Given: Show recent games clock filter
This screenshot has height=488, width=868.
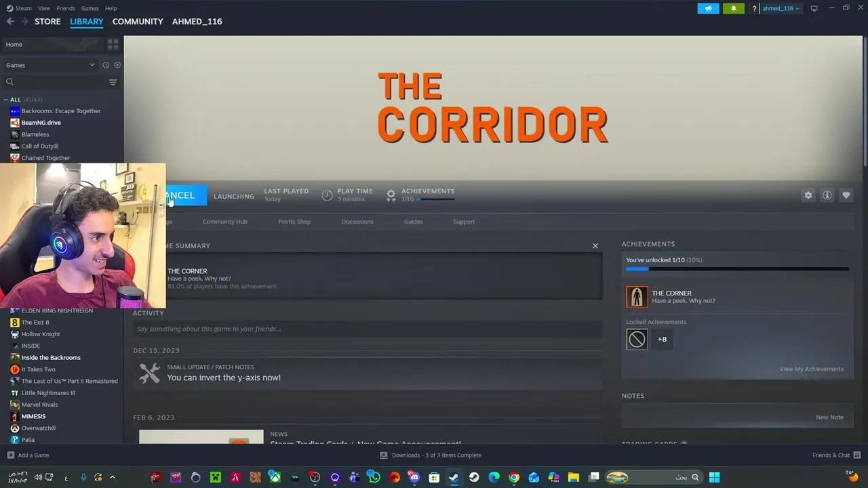Looking at the screenshot, I should pyautogui.click(x=106, y=65).
